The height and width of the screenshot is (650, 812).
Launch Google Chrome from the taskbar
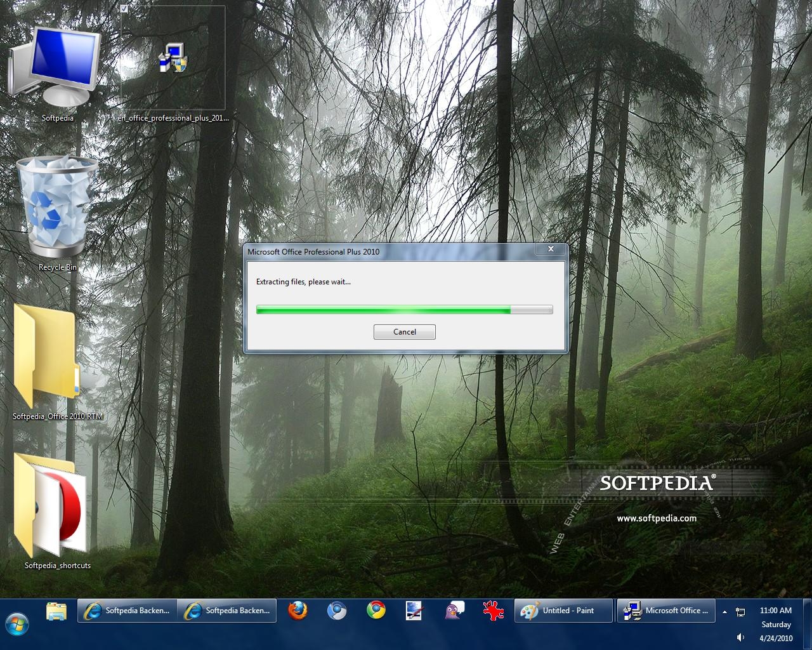(376, 611)
